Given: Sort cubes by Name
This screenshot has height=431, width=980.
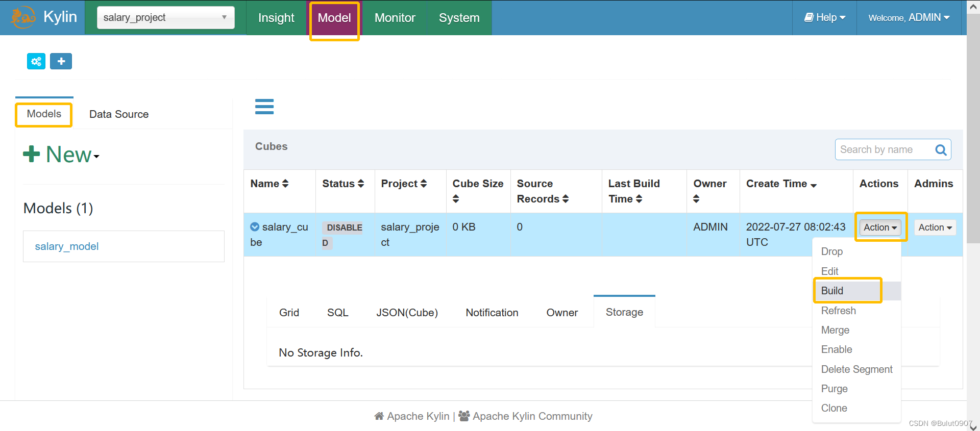Looking at the screenshot, I should coord(269,184).
